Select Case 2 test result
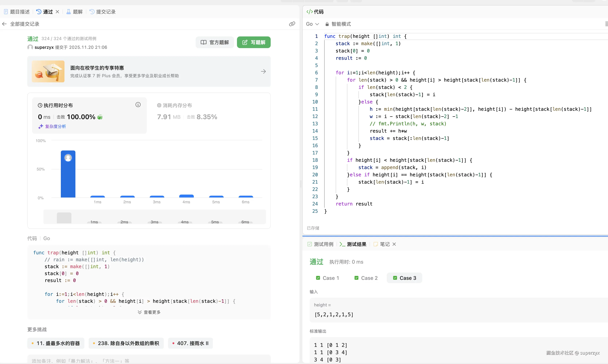Image resolution: width=608 pixels, height=364 pixels. [x=366, y=278]
